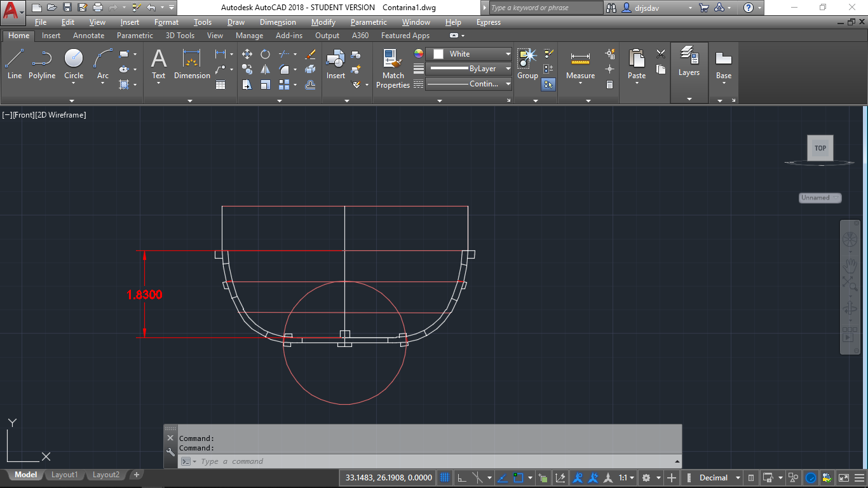Viewport: 868px width, 488px height.
Task: Select the Polyline tool
Action: coord(42,65)
